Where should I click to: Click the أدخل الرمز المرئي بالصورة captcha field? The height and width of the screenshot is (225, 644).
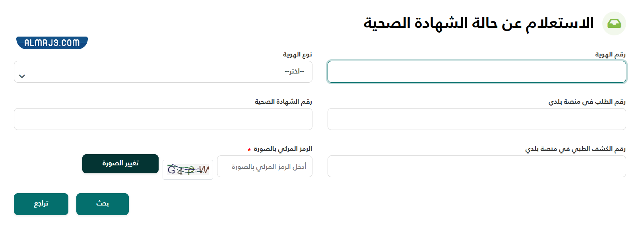[x=265, y=167]
